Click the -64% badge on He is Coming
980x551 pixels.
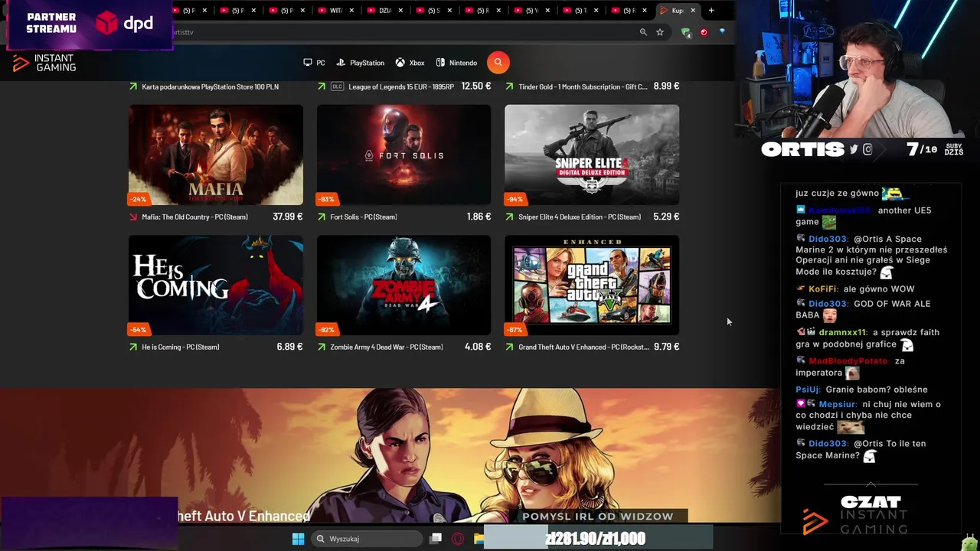[x=138, y=330]
